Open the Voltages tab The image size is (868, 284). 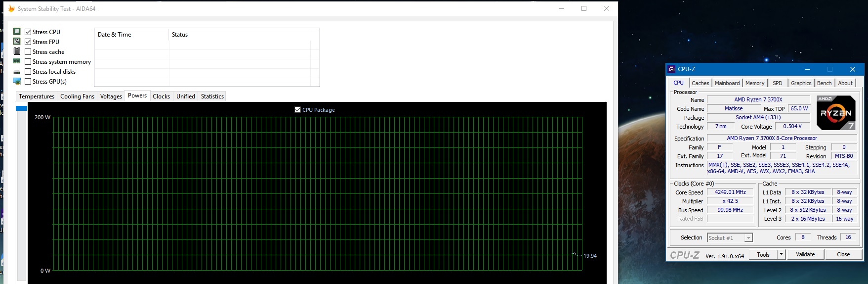click(111, 96)
